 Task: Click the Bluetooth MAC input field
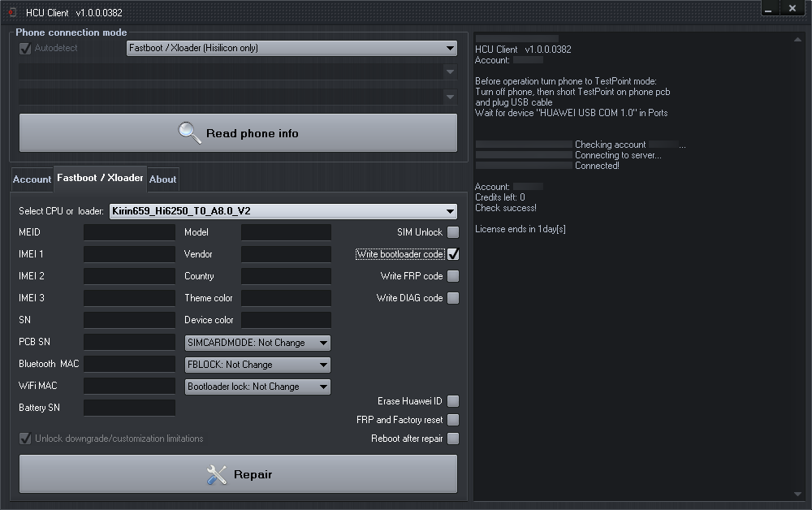click(129, 364)
